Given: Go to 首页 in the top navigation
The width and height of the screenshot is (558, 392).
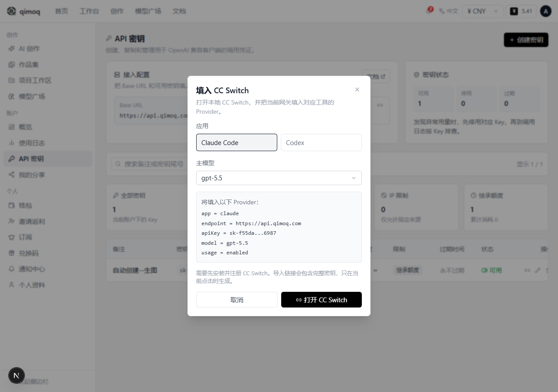Looking at the screenshot, I should tap(61, 11).
